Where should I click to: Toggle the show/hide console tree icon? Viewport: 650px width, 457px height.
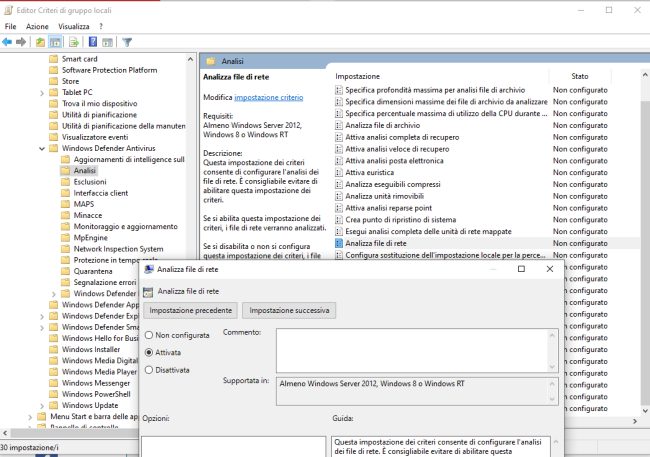[56, 42]
